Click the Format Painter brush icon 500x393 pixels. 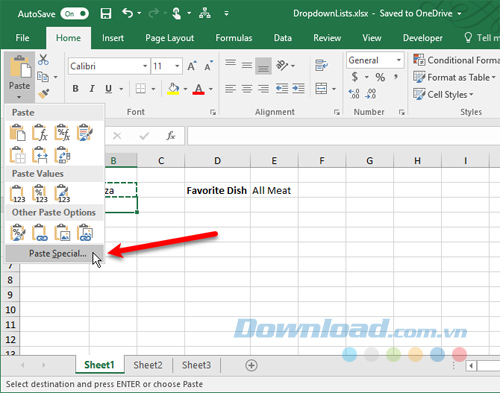[x=43, y=94]
